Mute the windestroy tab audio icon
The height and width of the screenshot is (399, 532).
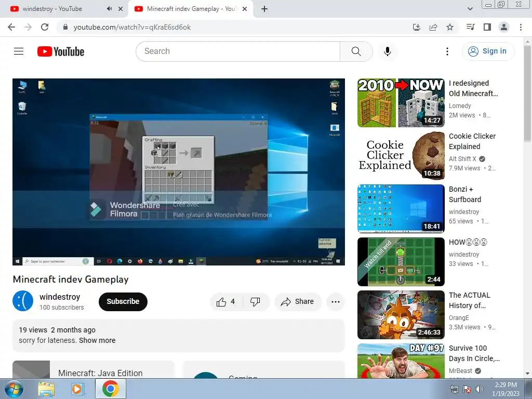pos(109,9)
